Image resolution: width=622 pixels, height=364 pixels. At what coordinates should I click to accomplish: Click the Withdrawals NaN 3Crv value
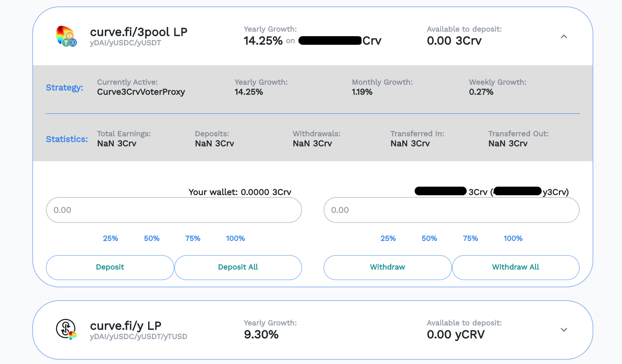pyautogui.click(x=312, y=144)
